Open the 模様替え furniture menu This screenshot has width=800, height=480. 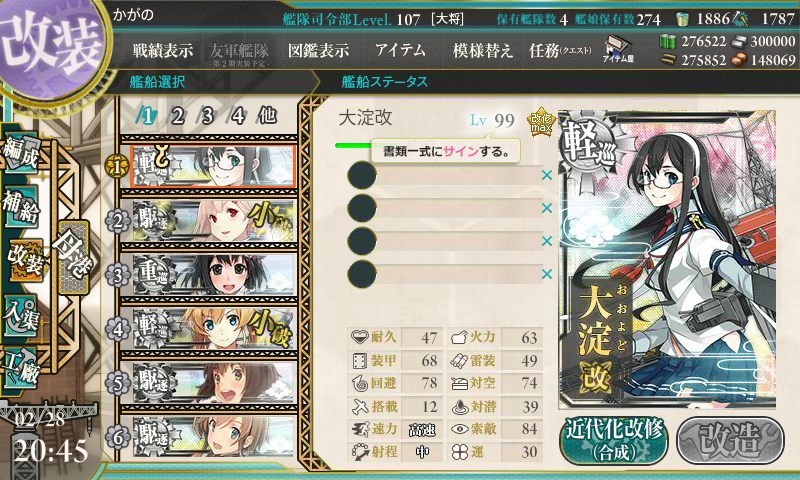pyautogui.click(x=482, y=50)
